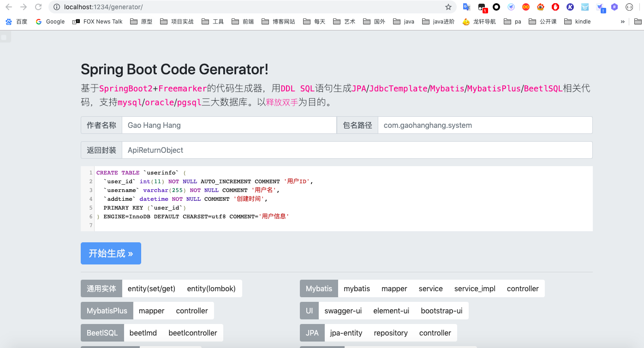This screenshot has width=644, height=348.
Task: View site information for localhost
Action: pos(57,7)
